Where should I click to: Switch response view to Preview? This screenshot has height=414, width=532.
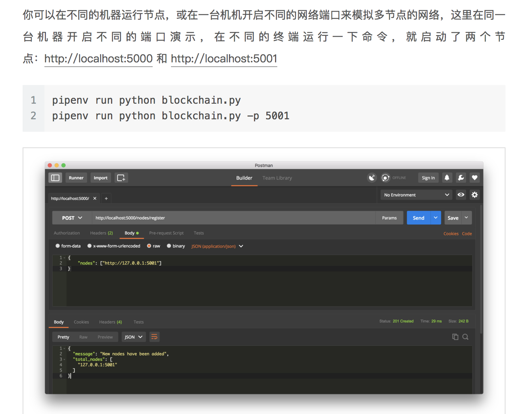tap(105, 337)
